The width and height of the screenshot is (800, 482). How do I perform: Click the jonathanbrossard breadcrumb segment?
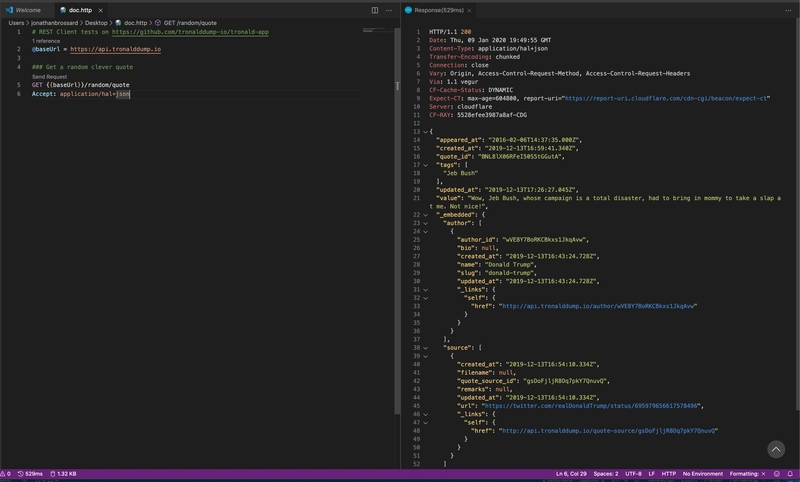(55, 23)
